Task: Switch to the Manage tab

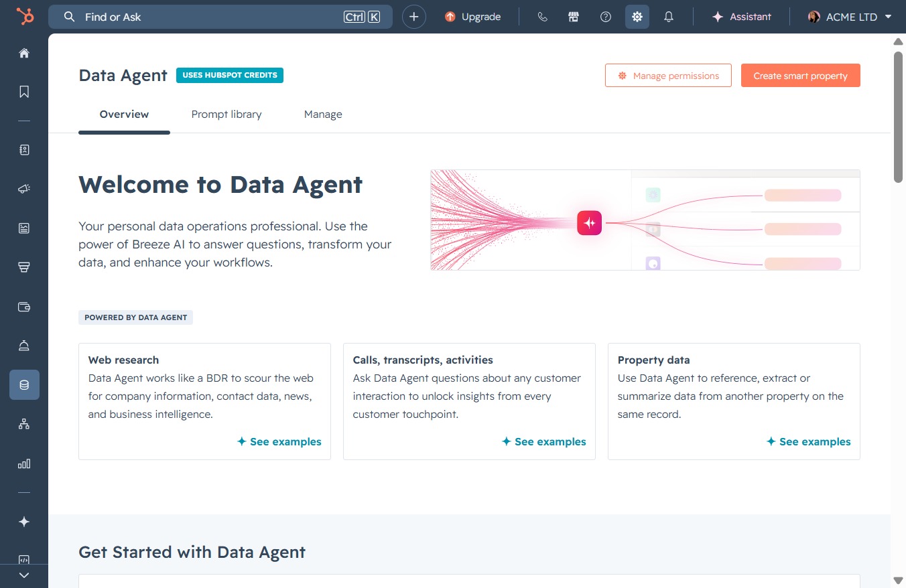Action: tap(323, 115)
